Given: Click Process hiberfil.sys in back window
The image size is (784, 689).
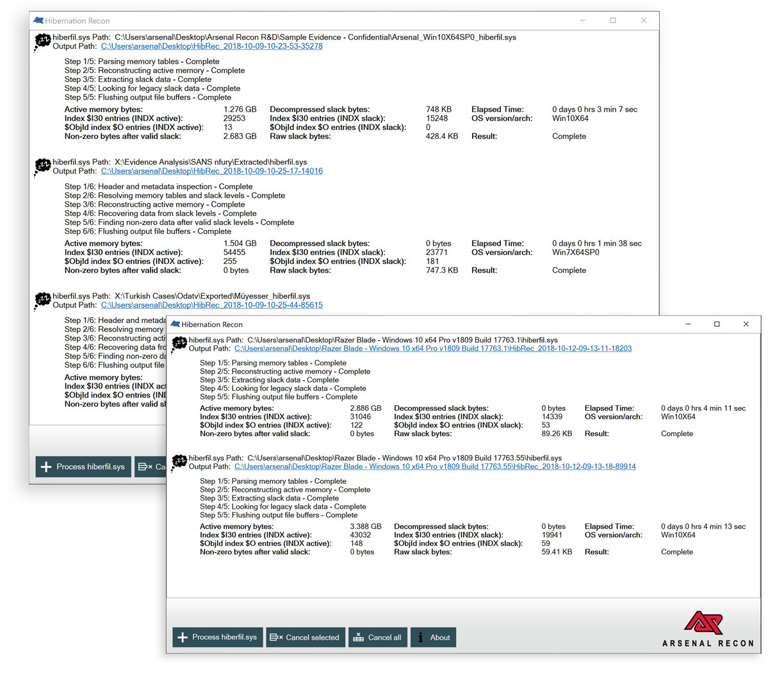Looking at the screenshot, I should pyautogui.click(x=83, y=467).
